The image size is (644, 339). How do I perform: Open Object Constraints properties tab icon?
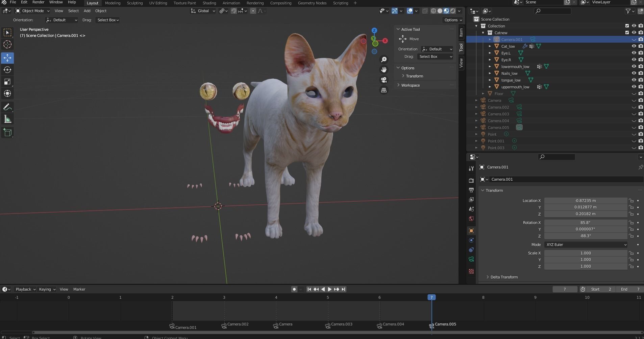(471, 249)
